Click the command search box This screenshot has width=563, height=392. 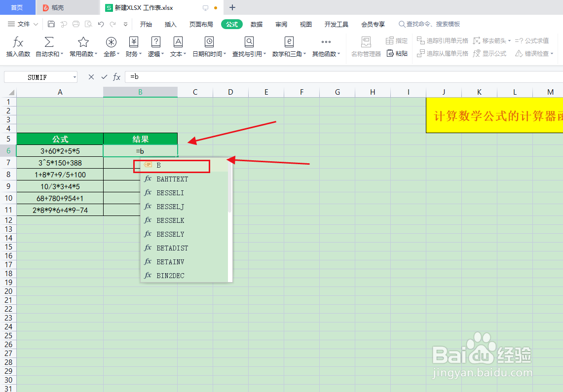click(x=429, y=24)
